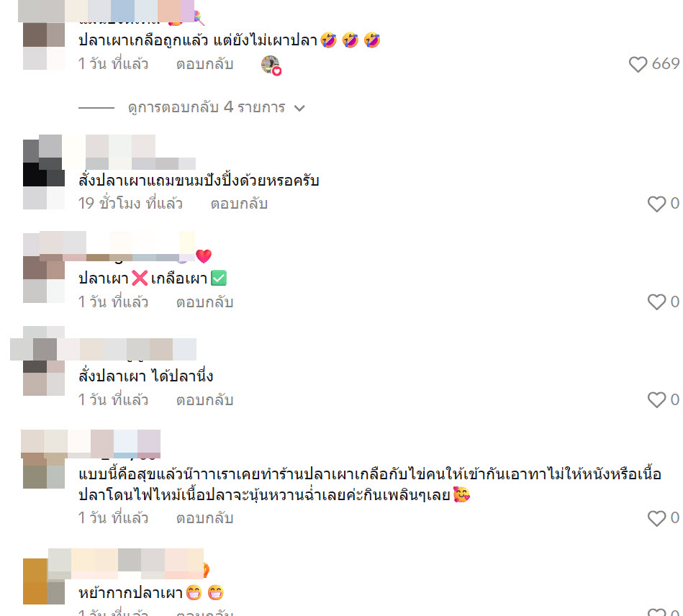This screenshot has width=683, height=616.
Task: Open avatar of ขนมปังปิ้ง commenter
Action: [x=44, y=175]
